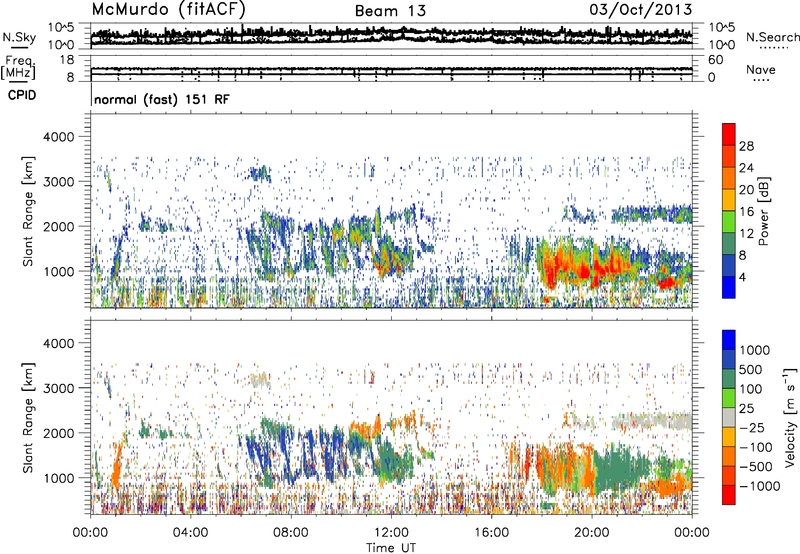Image resolution: width=800 pixels, height=554 pixels.
Task: Click the gray segment of the velocity colorbar
Action: 729,417
